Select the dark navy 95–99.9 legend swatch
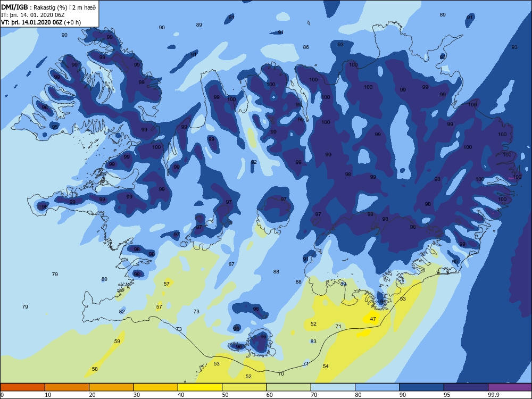532x399 pixels. click(x=466, y=387)
